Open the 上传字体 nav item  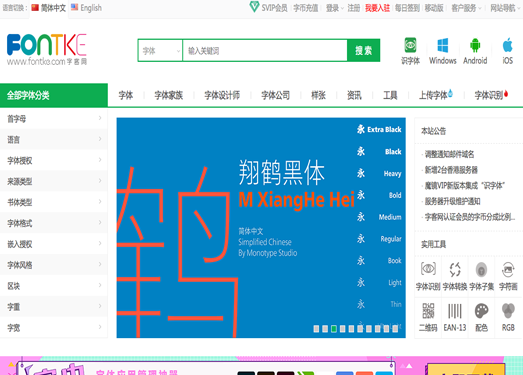click(x=436, y=95)
